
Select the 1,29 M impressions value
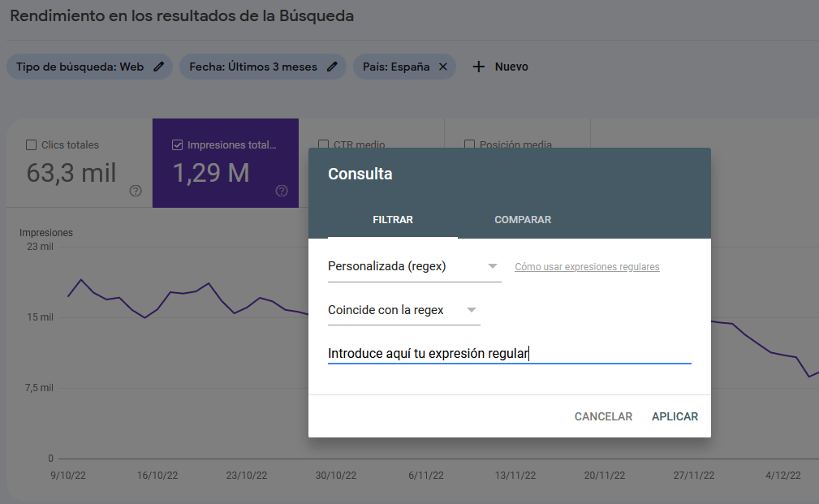(211, 173)
